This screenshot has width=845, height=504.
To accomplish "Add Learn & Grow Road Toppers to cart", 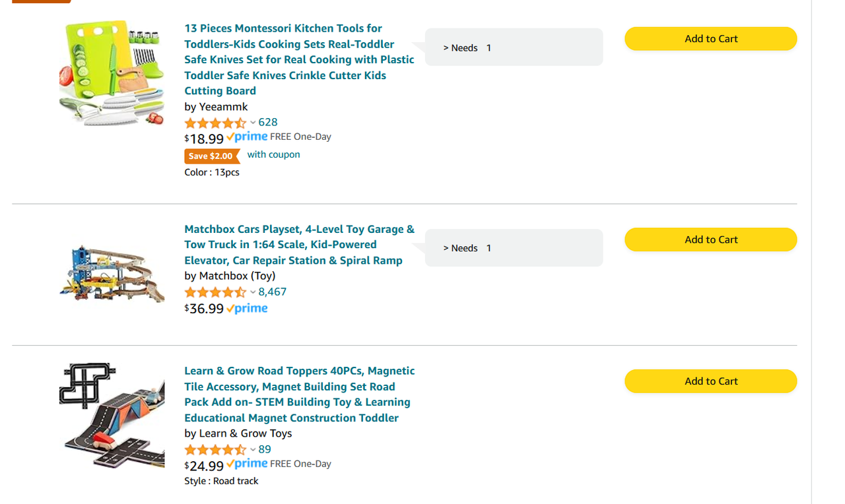I will 710,381.
